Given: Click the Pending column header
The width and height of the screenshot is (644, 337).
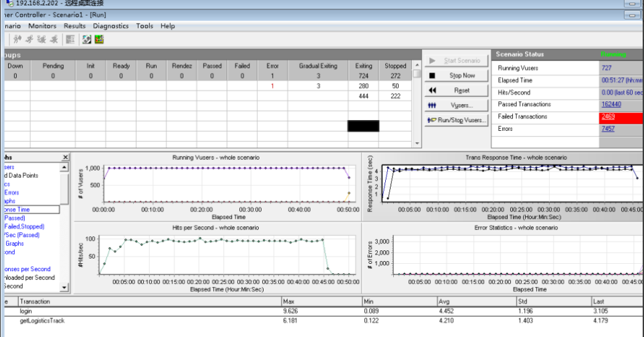Looking at the screenshot, I should 53,66.
